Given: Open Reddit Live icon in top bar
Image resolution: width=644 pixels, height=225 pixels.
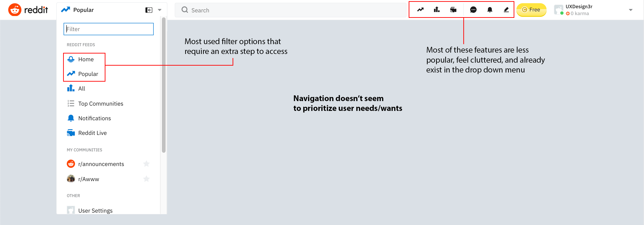Looking at the screenshot, I should [x=453, y=10].
